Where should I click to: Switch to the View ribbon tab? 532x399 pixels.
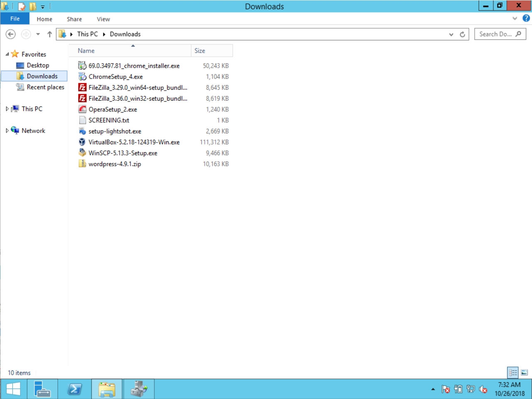pos(103,19)
